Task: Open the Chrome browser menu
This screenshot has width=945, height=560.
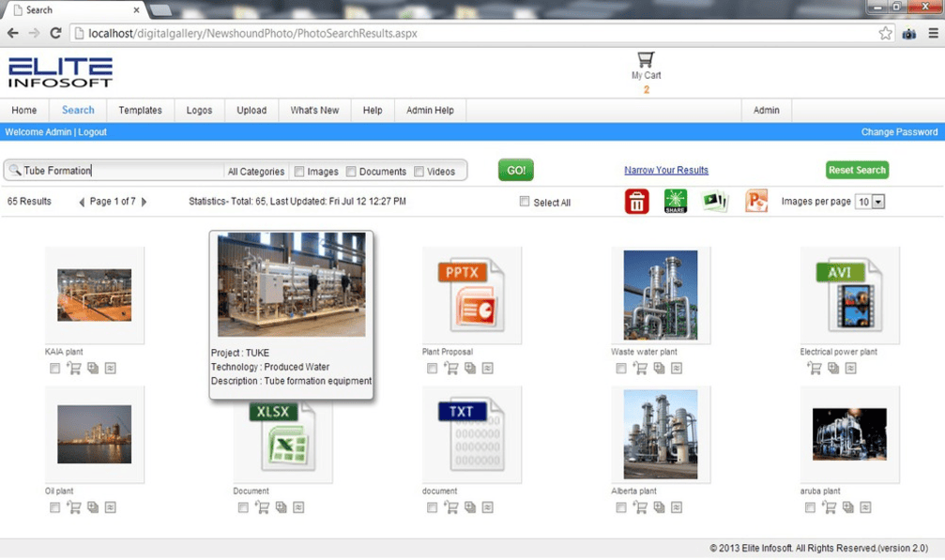Action: [x=933, y=33]
